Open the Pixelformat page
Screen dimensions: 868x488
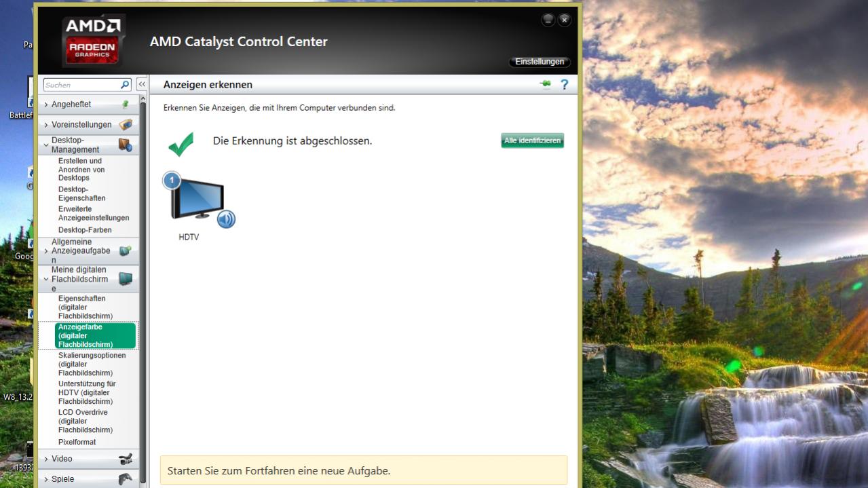click(77, 442)
